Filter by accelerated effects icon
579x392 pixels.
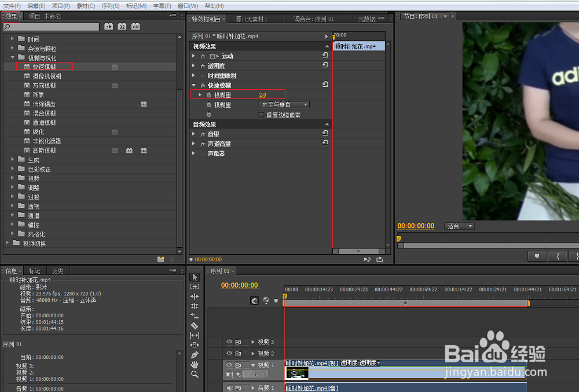(109, 27)
